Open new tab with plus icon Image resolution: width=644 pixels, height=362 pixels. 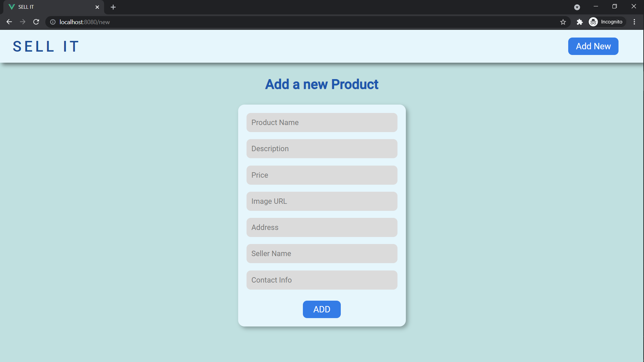coord(113,7)
